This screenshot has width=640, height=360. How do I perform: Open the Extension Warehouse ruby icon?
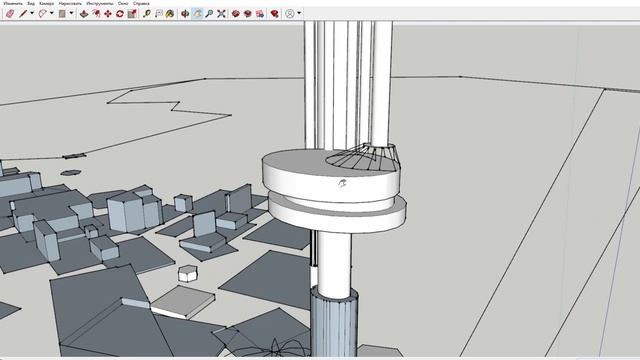tap(275, 14)
